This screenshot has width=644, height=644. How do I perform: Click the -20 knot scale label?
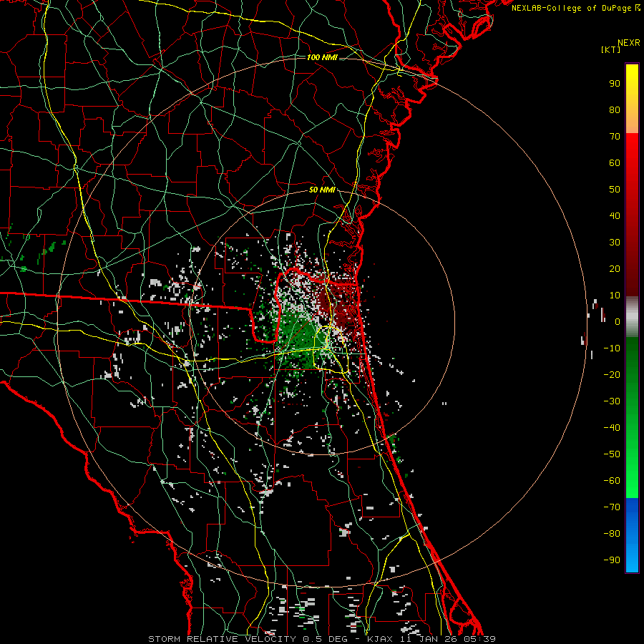click(612, 375)
